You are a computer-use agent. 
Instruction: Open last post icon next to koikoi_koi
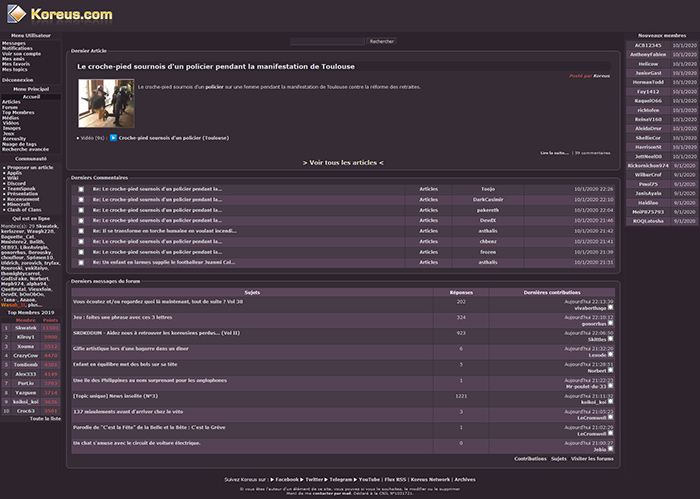coord(611,401)
